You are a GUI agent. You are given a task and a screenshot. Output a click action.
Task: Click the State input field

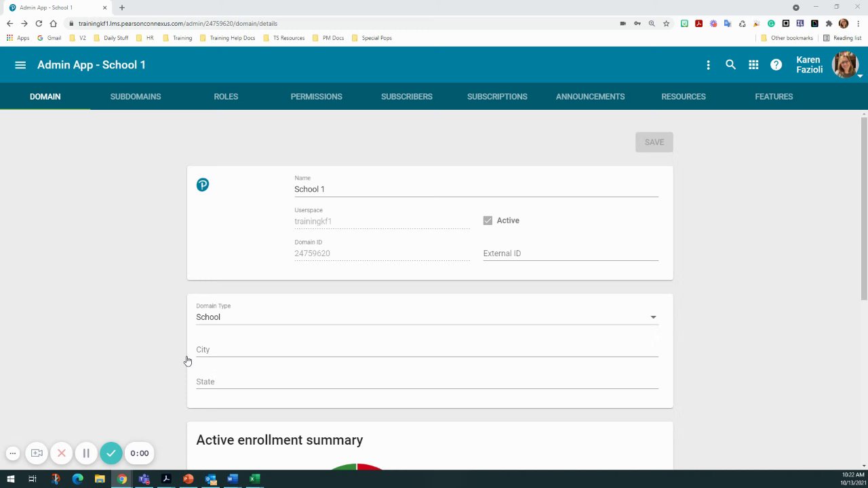click(427, 382)
